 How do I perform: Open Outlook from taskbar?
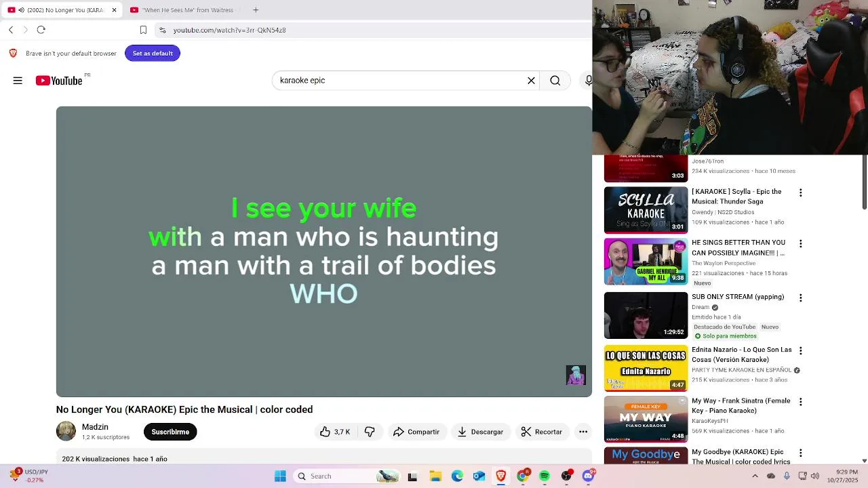[x=479, y=476]
